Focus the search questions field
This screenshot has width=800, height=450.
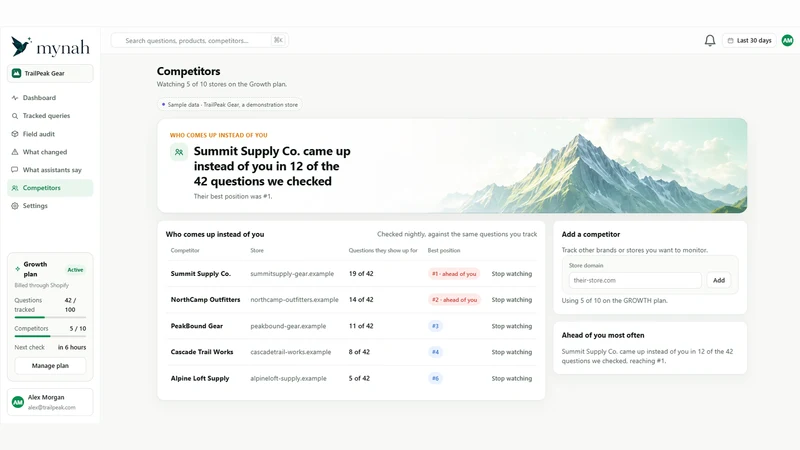point(199,40)
